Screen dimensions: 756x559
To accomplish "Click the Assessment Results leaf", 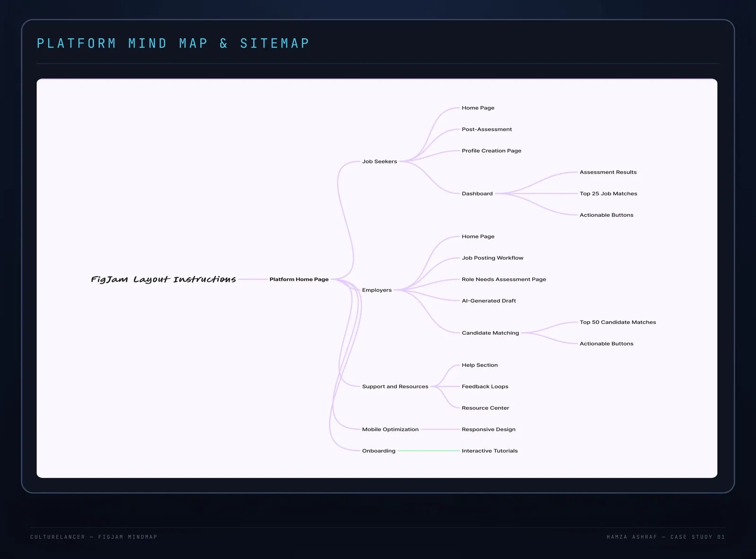I will click(x=608, y=172).
